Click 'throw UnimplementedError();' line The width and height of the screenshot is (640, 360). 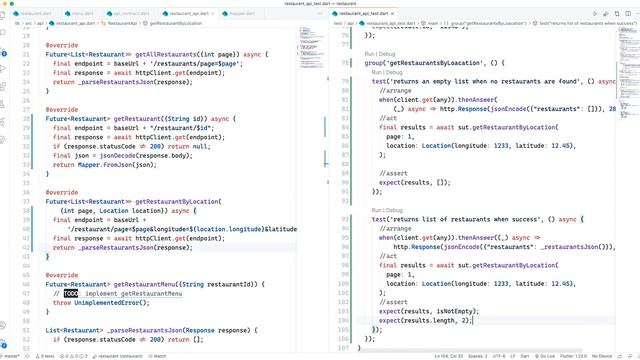coord(101,303)
